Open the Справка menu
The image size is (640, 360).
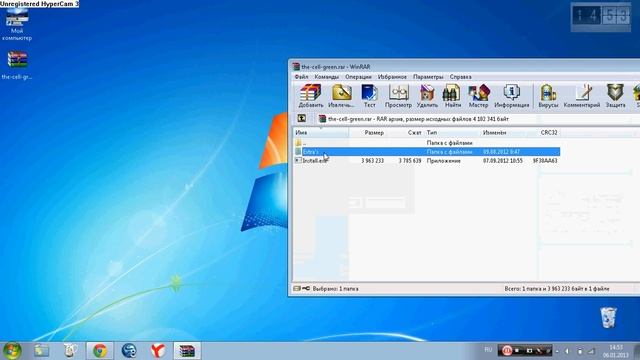pos(460,77)
